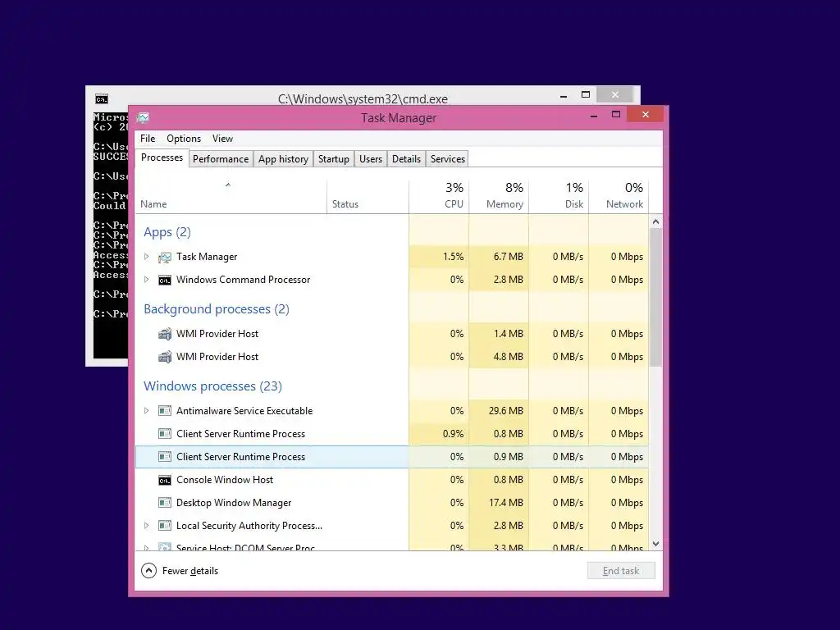Viewport: 840px width, 630px height.
Task: Click the Windows Command Processor icon
Action: [164, 281]
